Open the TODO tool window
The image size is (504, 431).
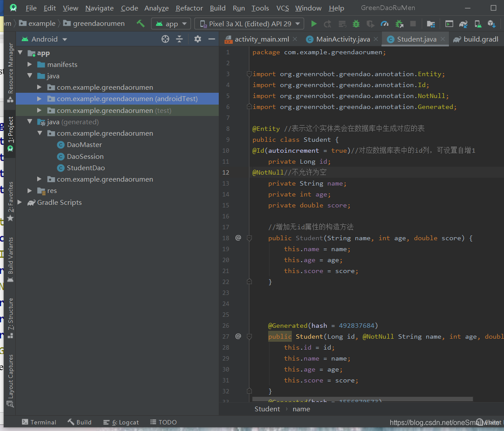[x=163, y=422]
